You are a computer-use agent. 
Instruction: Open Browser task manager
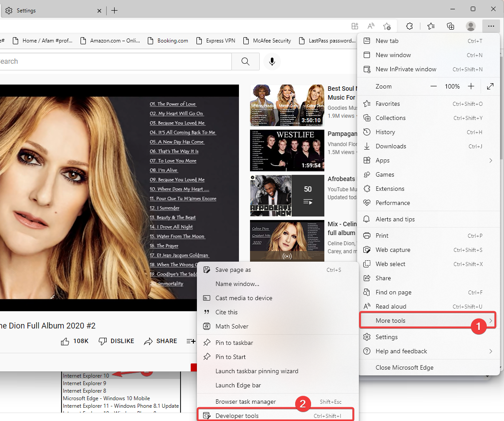pos(278,402)
